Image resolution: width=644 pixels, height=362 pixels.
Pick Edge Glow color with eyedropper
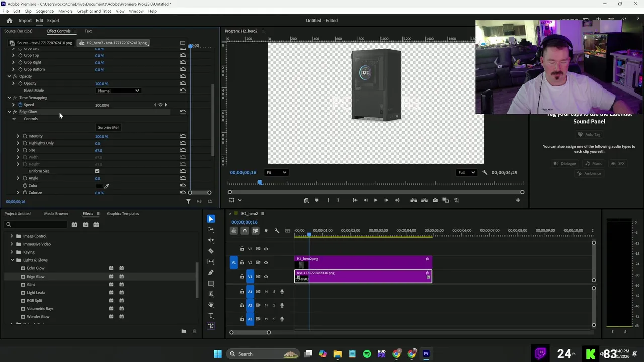(106, 186)
